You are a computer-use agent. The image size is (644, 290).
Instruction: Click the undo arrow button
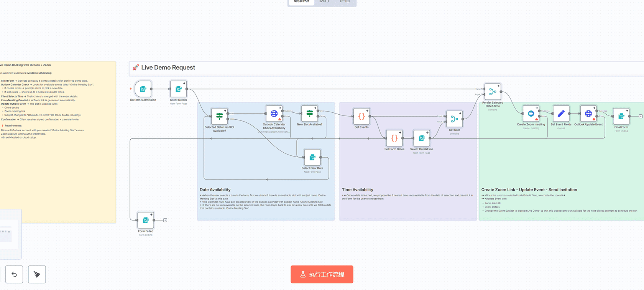(x=14, y=274)
